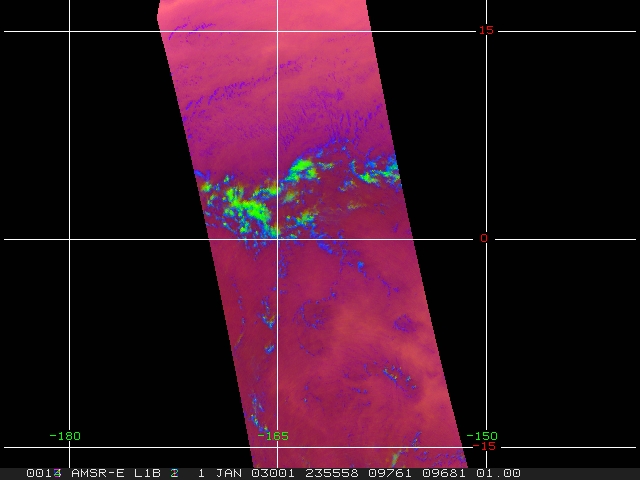This screenshot has width=640, height=480.
Task: Click the red latitude label 15
Action: 486,30
